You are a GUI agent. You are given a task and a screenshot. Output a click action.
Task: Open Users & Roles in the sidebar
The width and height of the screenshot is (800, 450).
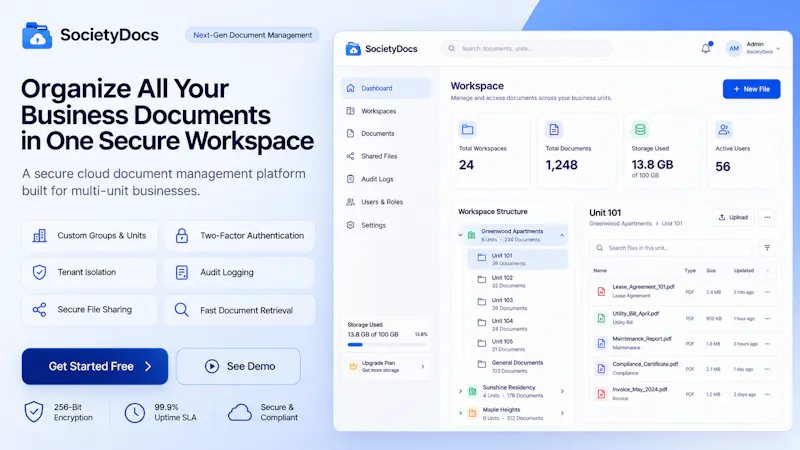[x=386, y=202]
